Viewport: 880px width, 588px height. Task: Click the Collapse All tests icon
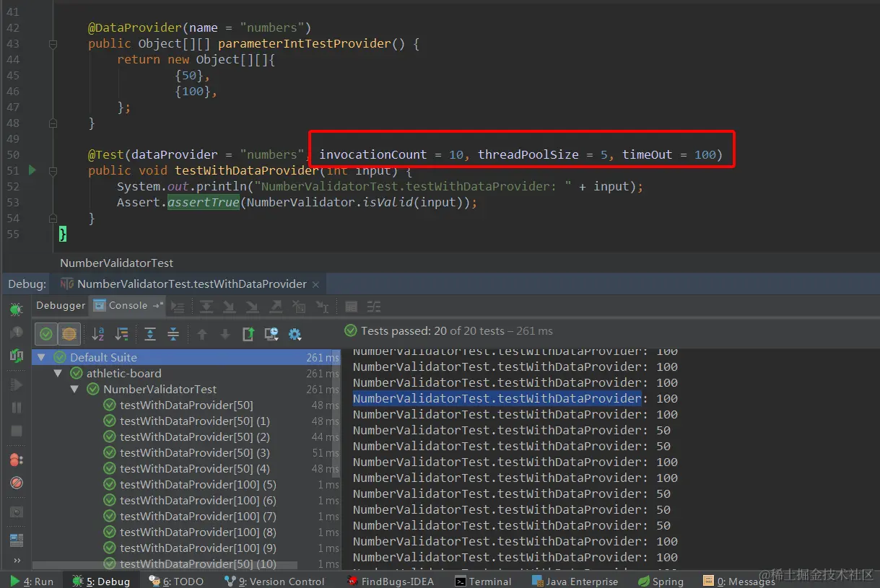[173, 334]
